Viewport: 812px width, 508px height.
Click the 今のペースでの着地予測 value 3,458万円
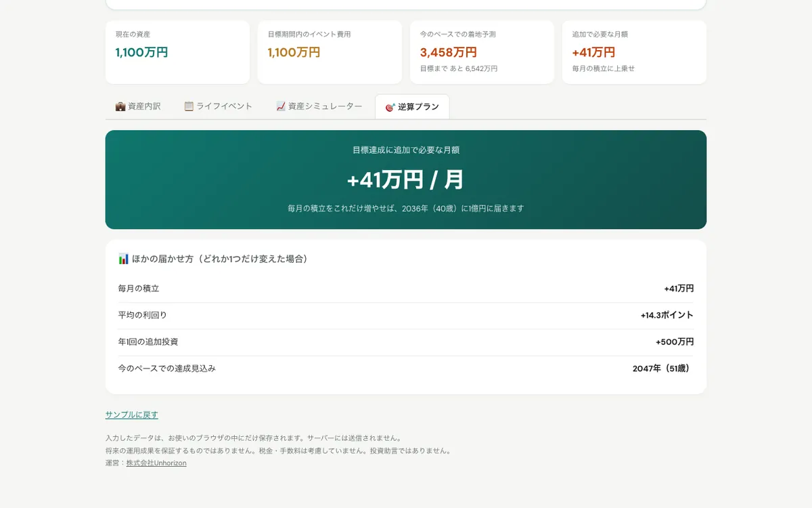pyautogui.click(x=449, y=52)
